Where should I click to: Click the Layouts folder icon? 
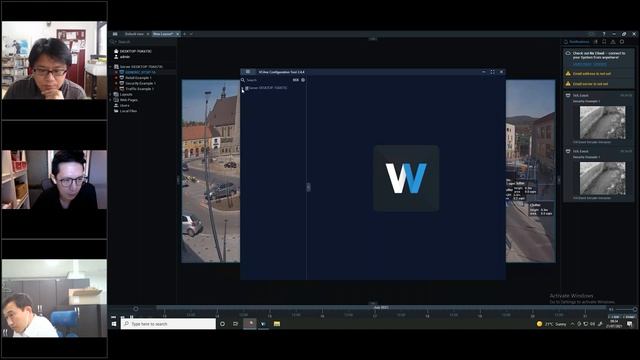pos(116,94)
